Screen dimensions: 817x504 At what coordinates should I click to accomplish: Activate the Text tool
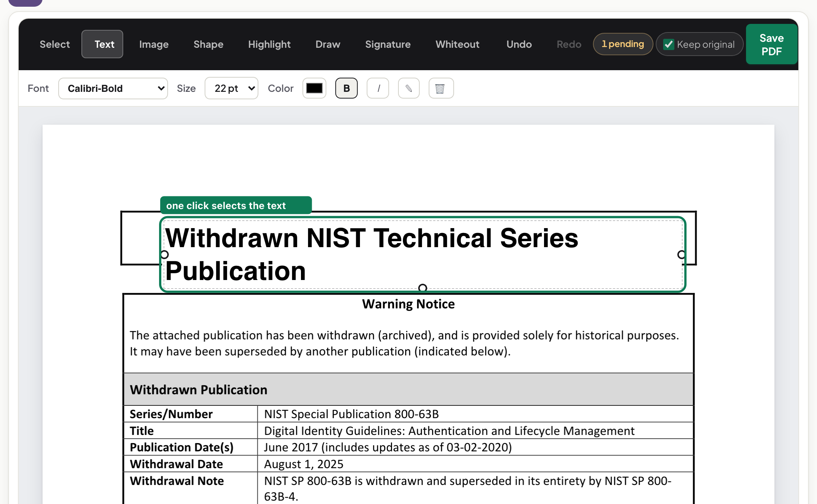pos(102,44)
